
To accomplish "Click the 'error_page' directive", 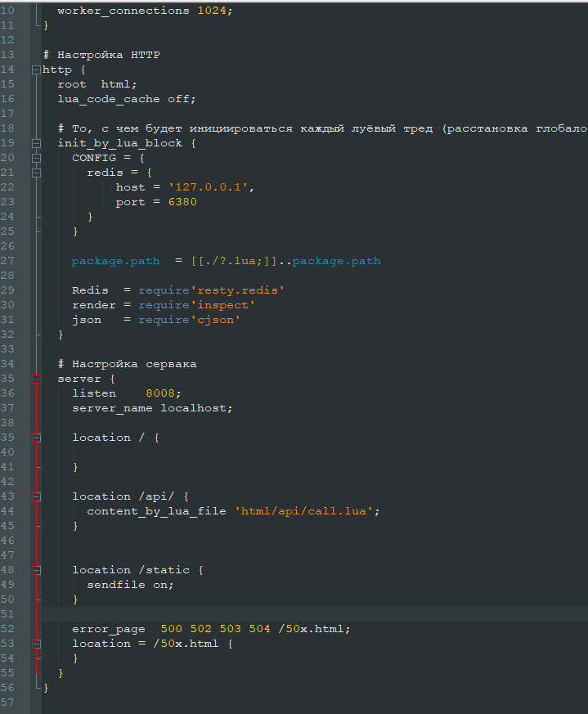I will coord(109,629).
